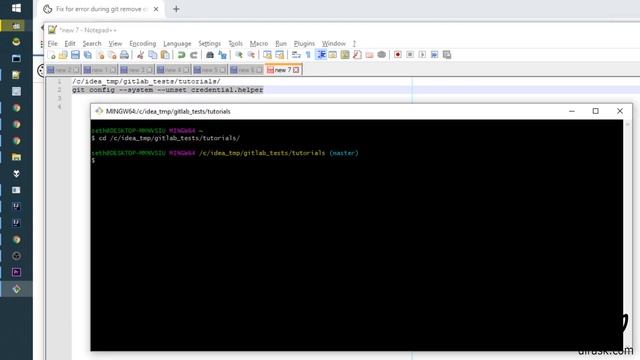The width and height of the screenshot is (640, 360).
Task: Select the browser tab Fix for error during git
Action: pyautogui.click(x=101, y=9)
